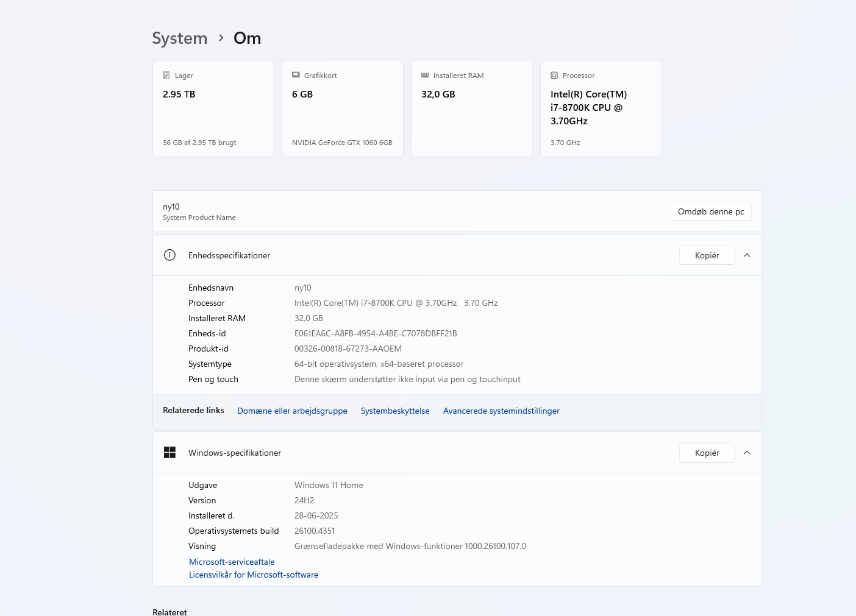Image resolution: width=856 pixels, height=616 pixels.
Task: Open the Grafikkort 6 GB card
Action: click(343, 108)
